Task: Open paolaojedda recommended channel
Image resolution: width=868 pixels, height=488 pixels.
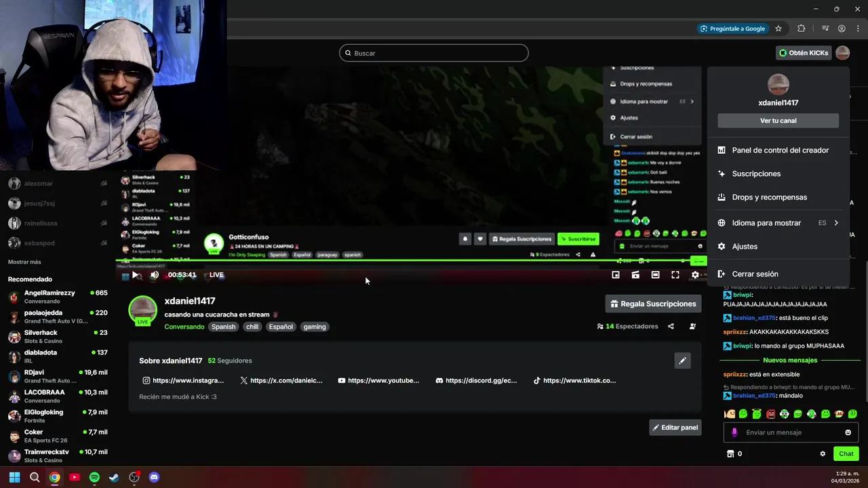Action: point(58,317)
